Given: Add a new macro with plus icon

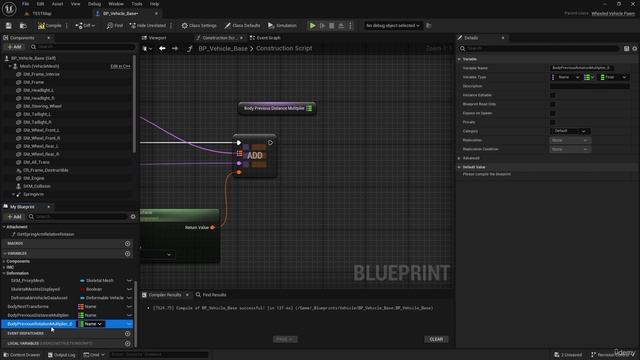Looking at the screenshot, I should coord(127,243).
